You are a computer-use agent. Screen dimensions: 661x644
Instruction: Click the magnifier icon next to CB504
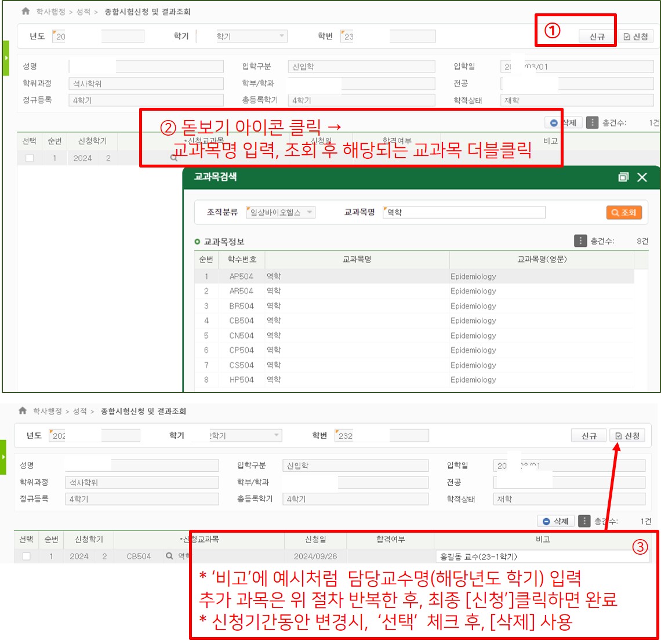click(x=169, y=556)
